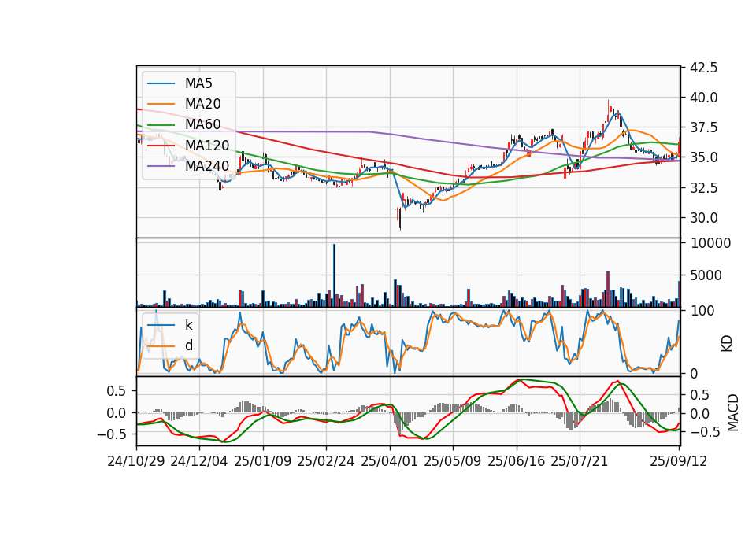Click the orange d legend line sample

click(x=161, y=345)
